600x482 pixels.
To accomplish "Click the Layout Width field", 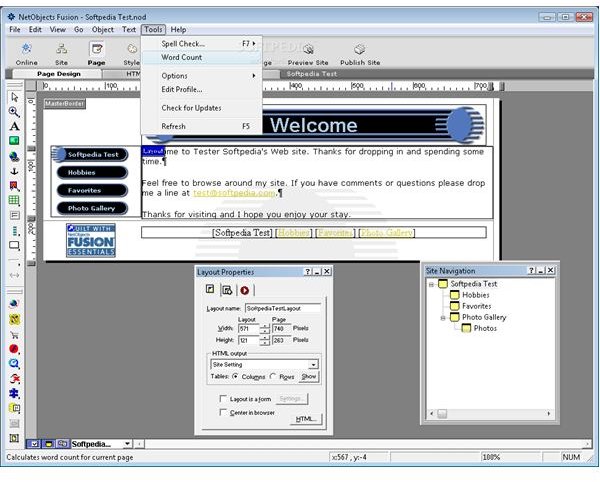I will click(x=248, y=329).
